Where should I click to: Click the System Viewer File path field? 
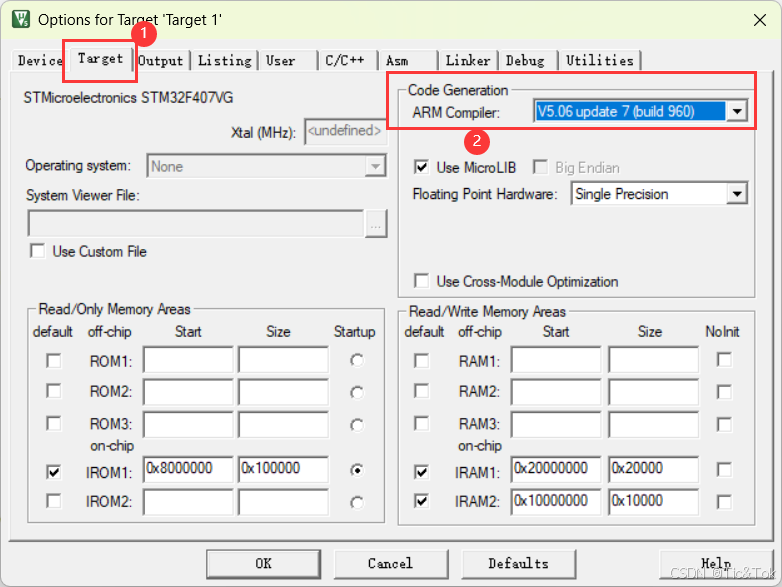(x=196, y=223)
